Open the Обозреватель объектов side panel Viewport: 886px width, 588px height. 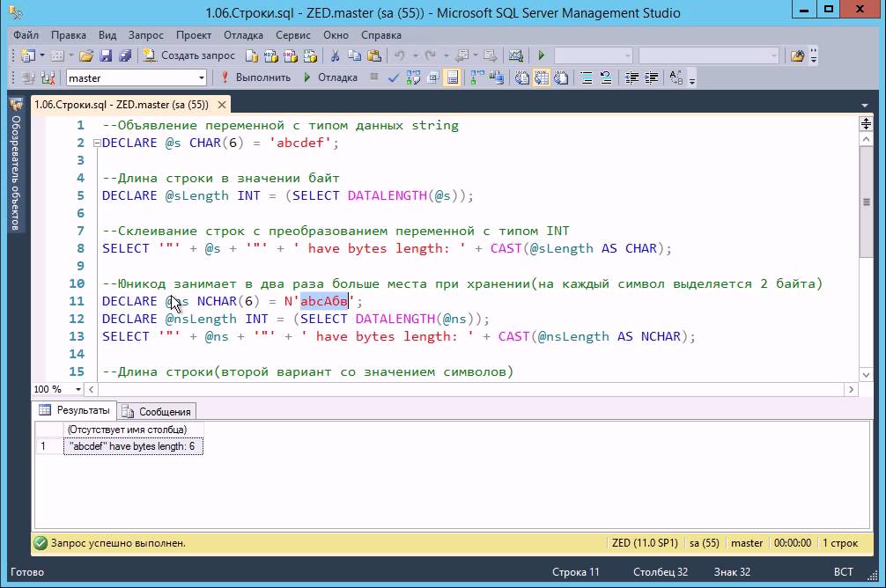point(16,165)
